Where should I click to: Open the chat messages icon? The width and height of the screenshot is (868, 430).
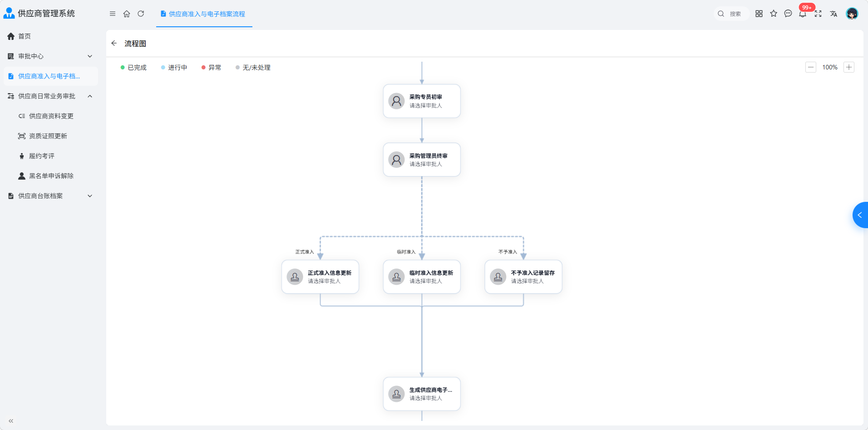click(x=788, y=14)
